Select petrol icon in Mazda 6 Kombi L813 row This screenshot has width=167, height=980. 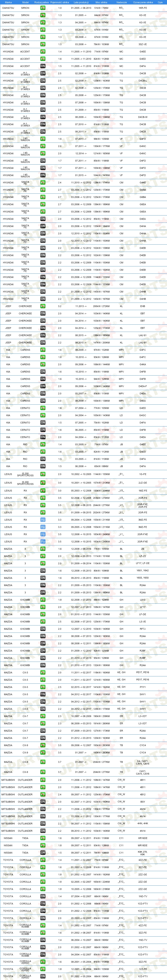click(x=43, y=600)
